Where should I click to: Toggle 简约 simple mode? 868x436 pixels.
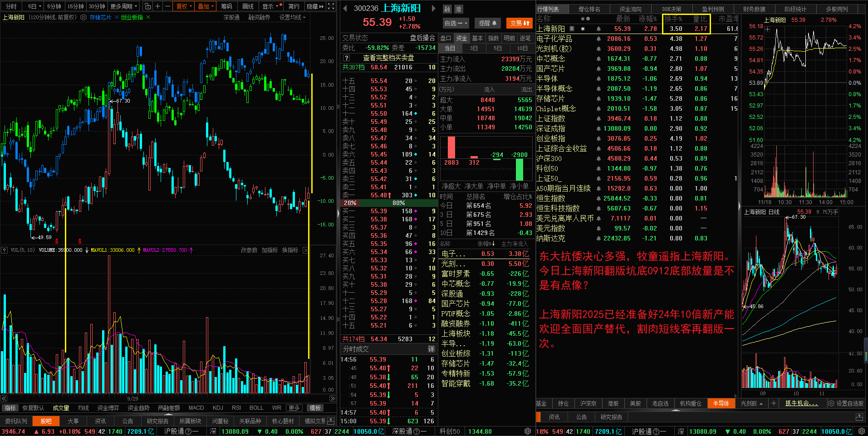[x=294, y=6]
